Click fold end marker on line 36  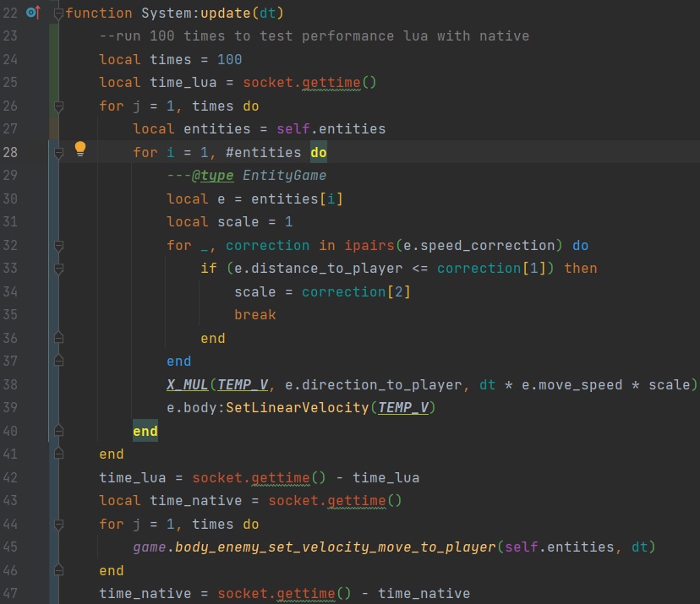(x=58, y=338)
